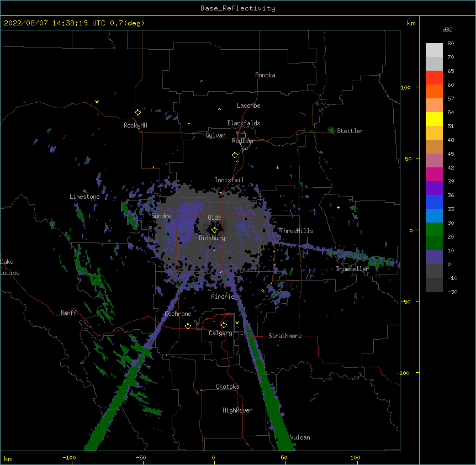
Task: Select the RedDeer label
Action: (243, 141)
